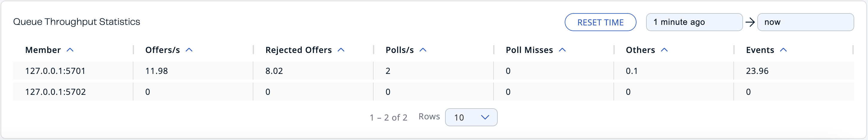Viewport: 868px width, 140px height.
Task: Click the 23.96 Events value cell
Action: pyautogui.click(x=757, y=71)
